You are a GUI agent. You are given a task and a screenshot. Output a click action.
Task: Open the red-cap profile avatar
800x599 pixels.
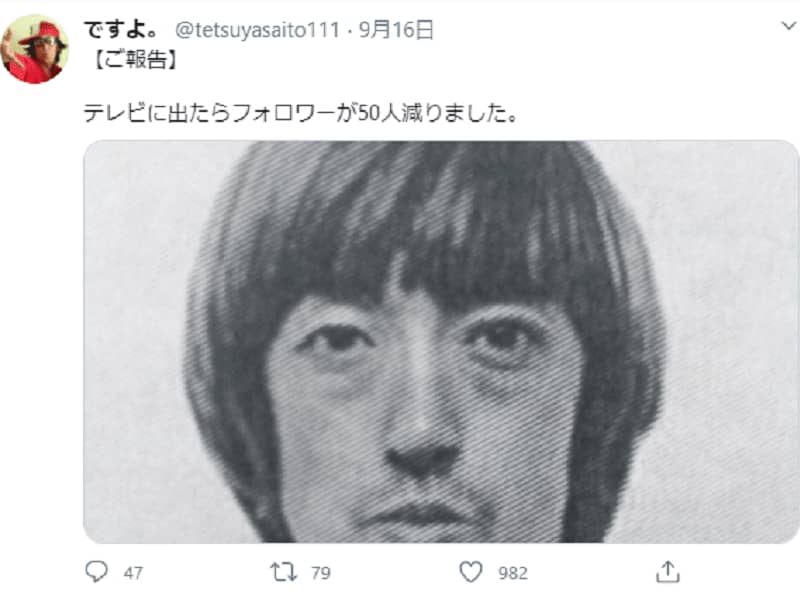point(35,49)
